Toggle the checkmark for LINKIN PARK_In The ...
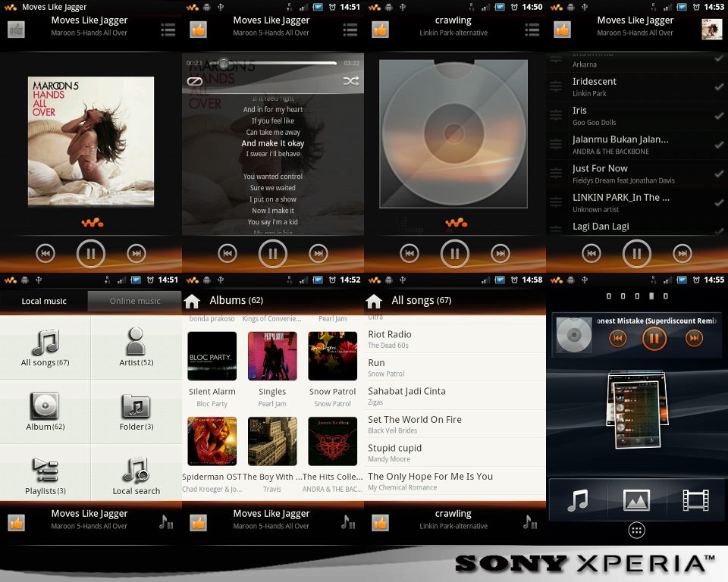The width and height of the screenshot is (728, 582). point(719,203)
